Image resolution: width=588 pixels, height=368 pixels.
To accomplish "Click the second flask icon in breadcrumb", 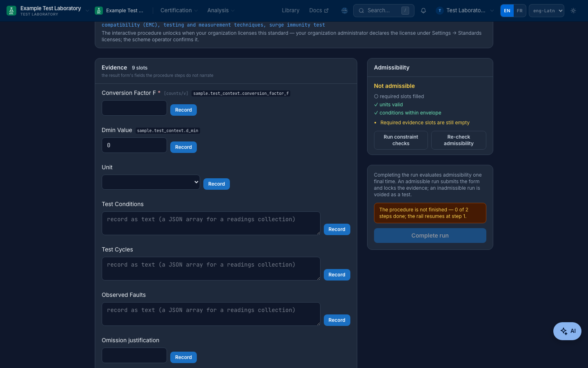I will click(x=98, y=11).
